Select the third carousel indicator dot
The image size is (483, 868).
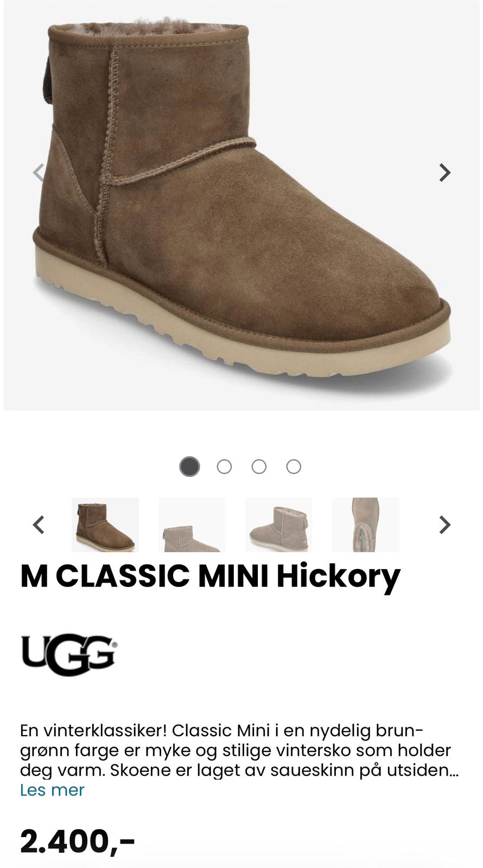[x=259, y=467]
